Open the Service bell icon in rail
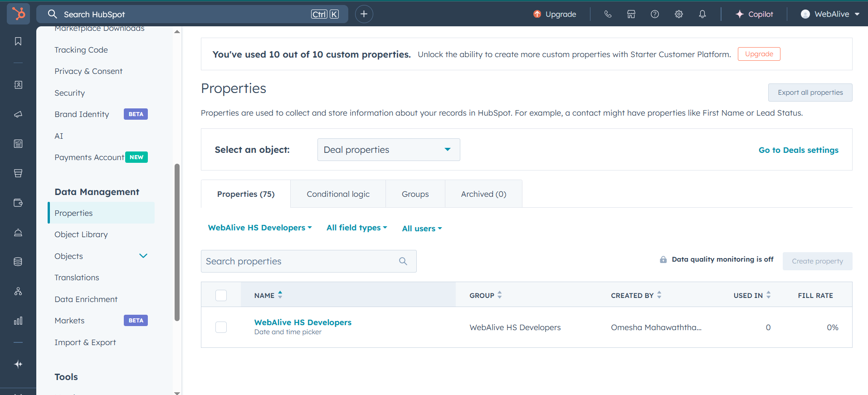 pos(18,232)
